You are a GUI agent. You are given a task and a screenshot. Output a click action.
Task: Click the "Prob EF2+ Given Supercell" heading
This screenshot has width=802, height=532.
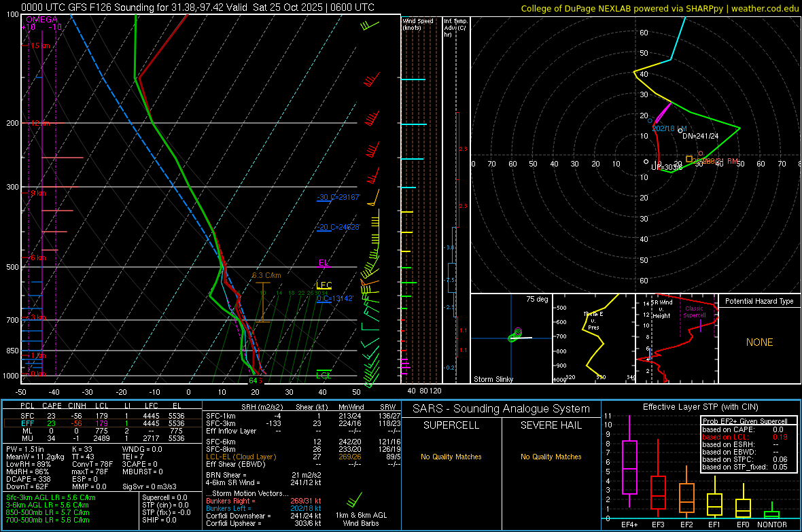745,421
